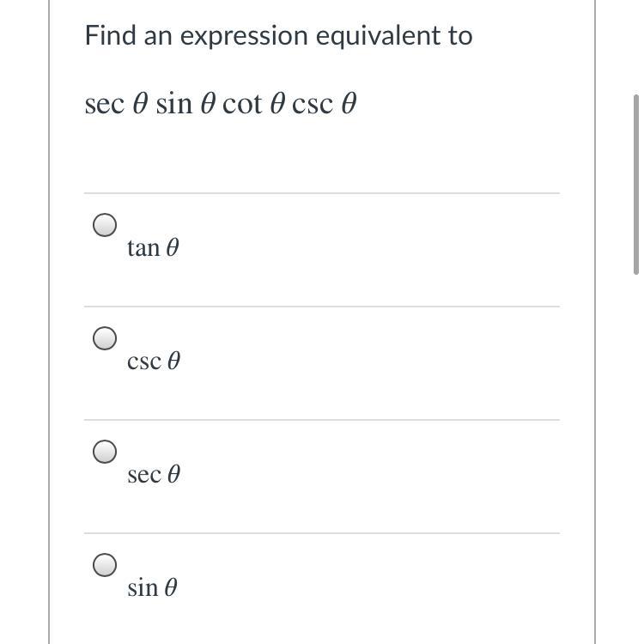Pick the sec θ option radio button

tap(105, 452)
